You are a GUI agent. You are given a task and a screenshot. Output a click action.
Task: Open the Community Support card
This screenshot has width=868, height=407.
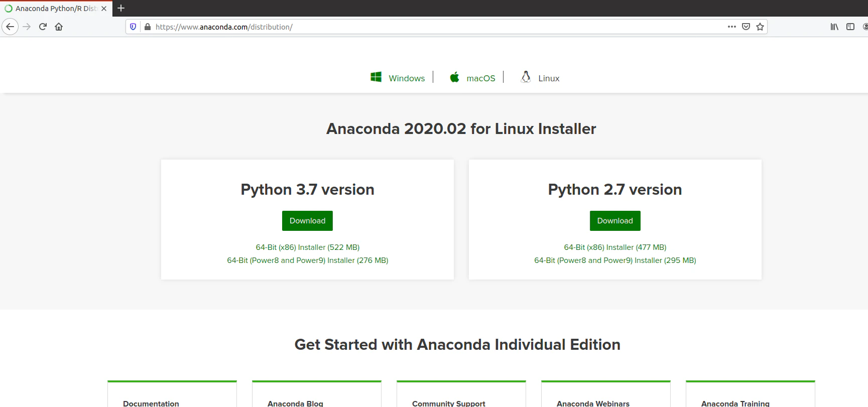click(461, 394)
